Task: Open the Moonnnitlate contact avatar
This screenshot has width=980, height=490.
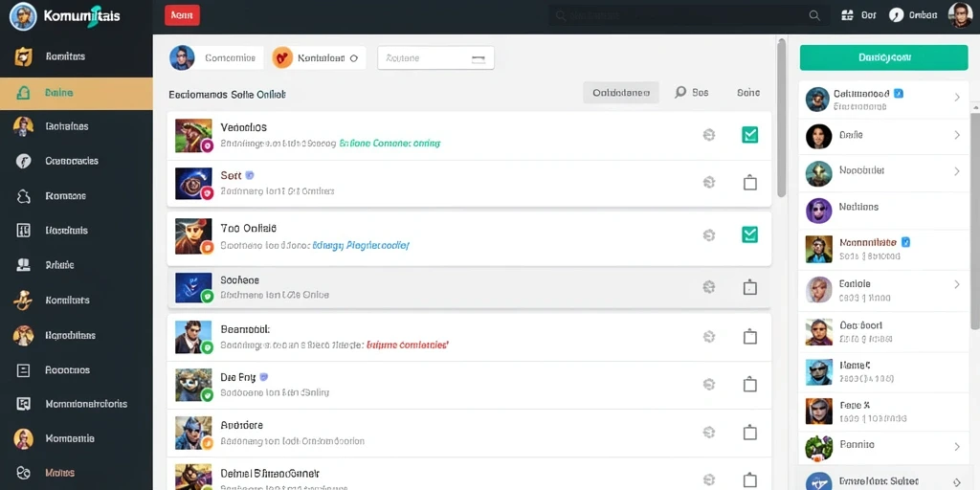Action: point(819,250)
